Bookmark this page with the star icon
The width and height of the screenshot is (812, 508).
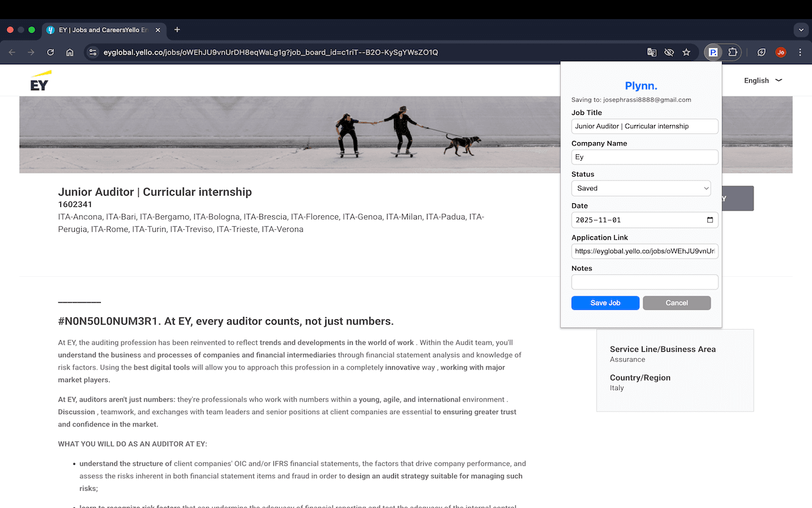click(x=686, y=52)
